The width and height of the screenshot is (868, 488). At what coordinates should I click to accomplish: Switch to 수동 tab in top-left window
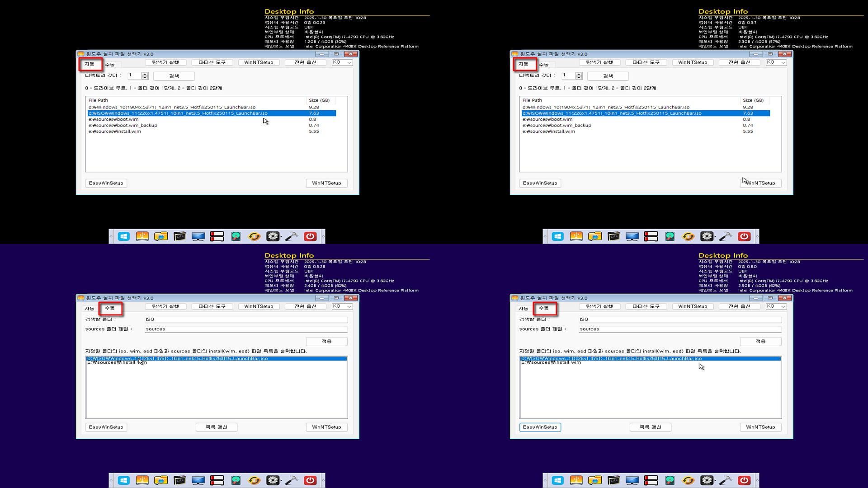click(110, 65)
